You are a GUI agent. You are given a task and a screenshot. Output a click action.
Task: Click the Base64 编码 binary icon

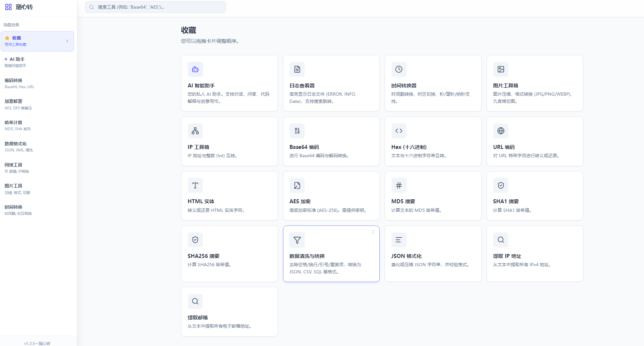click(x=297, y=131)
